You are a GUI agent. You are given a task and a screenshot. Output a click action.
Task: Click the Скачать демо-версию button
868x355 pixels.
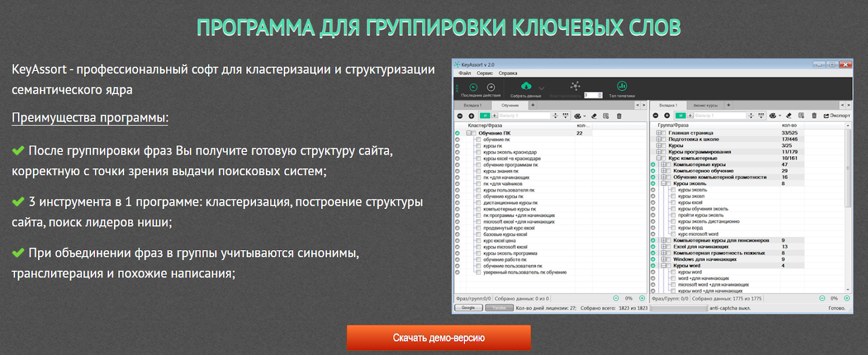439,338
